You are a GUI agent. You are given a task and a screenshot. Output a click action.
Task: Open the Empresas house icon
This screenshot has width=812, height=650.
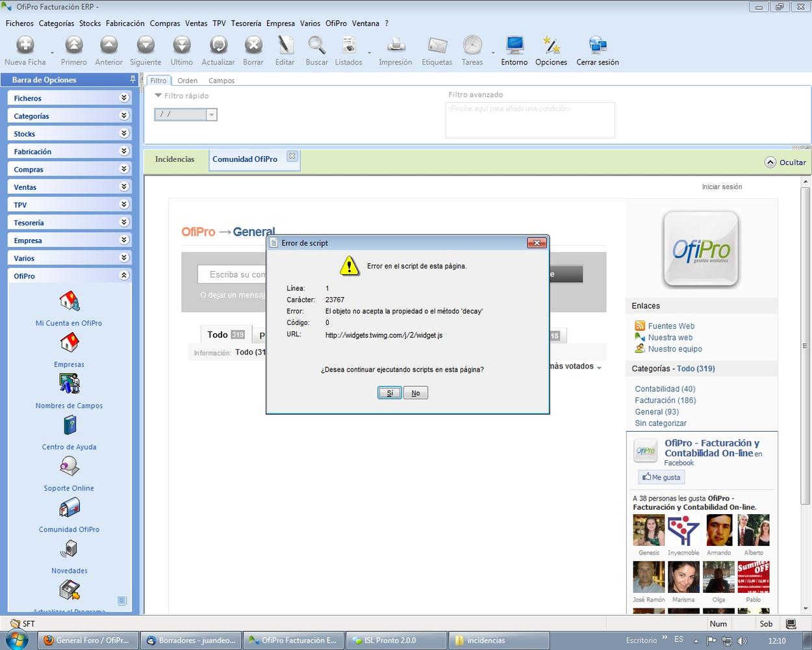click(x=70, y=343)
